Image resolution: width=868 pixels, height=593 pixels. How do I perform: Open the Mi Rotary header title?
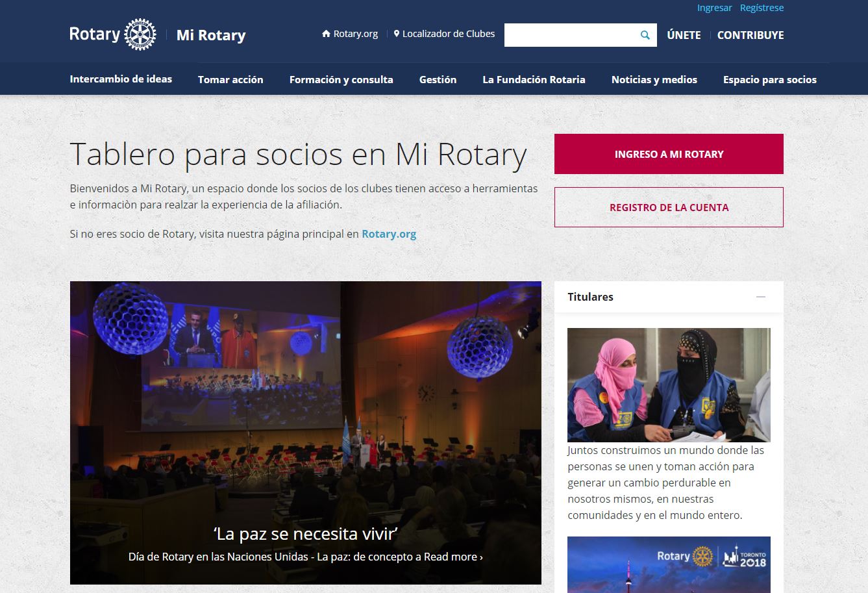pos(211,35)
